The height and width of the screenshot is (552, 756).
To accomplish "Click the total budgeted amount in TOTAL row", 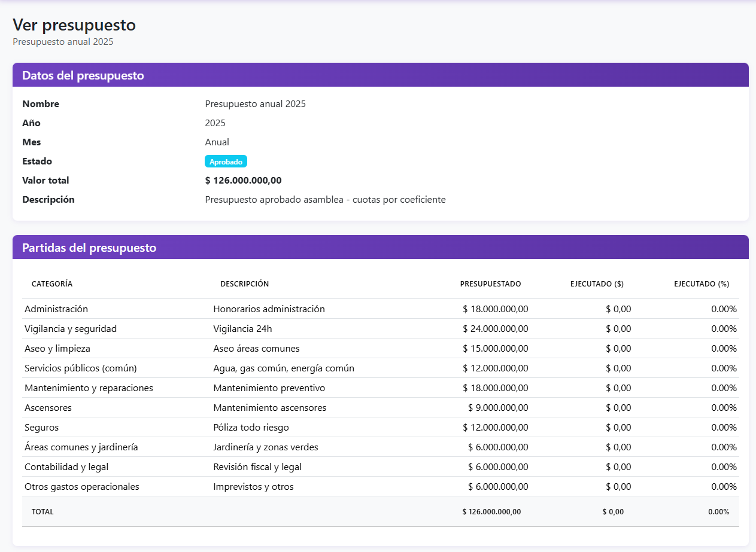I will coord(491,512).
